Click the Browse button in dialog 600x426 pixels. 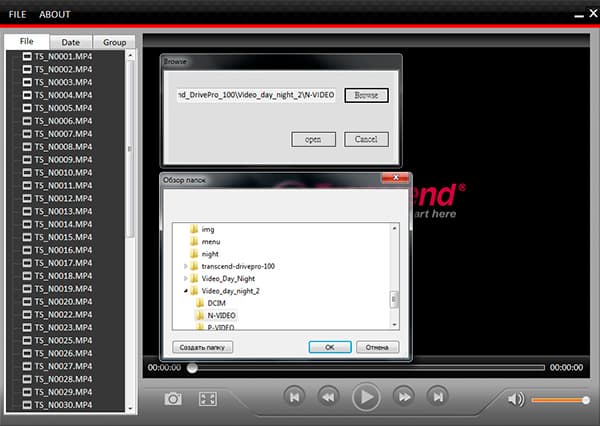[x=366, y=95]
